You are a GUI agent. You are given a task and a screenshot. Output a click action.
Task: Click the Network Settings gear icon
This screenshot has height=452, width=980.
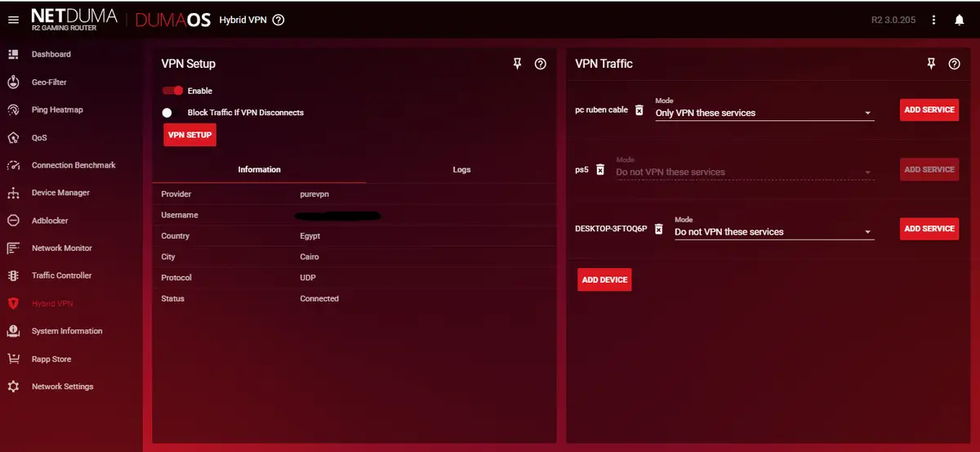13,387
